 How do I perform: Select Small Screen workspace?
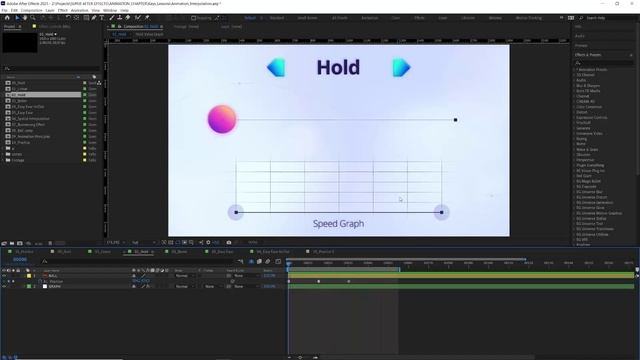pyautogui.click(x=307, y=18)
